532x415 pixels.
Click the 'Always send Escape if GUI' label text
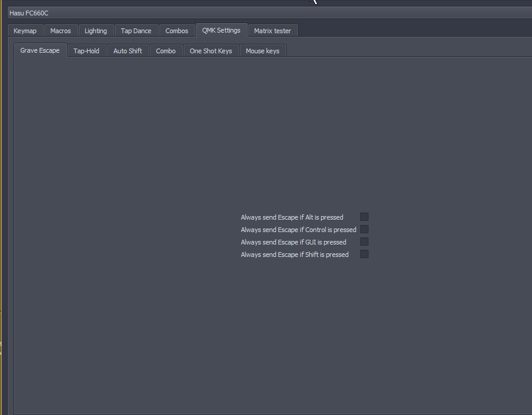(293, 242)
